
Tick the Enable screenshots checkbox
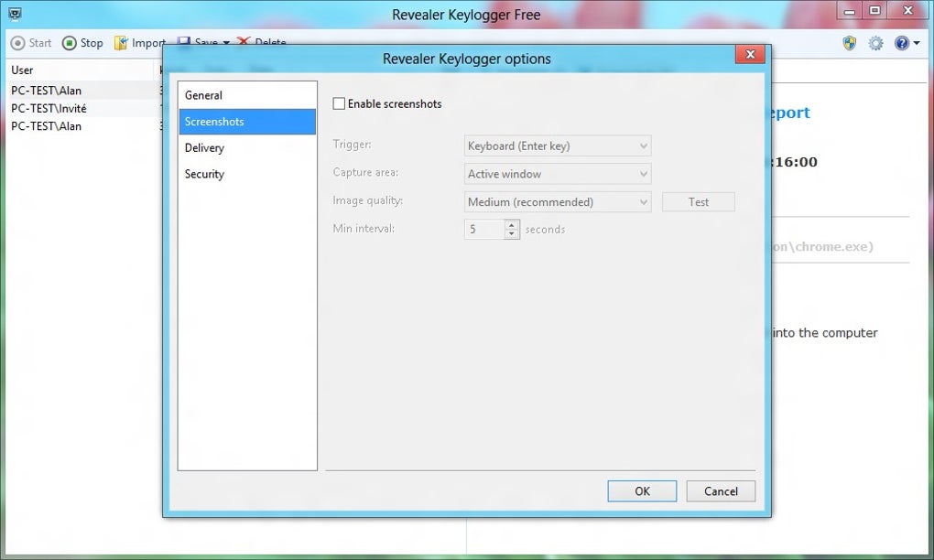coord(339,103)
